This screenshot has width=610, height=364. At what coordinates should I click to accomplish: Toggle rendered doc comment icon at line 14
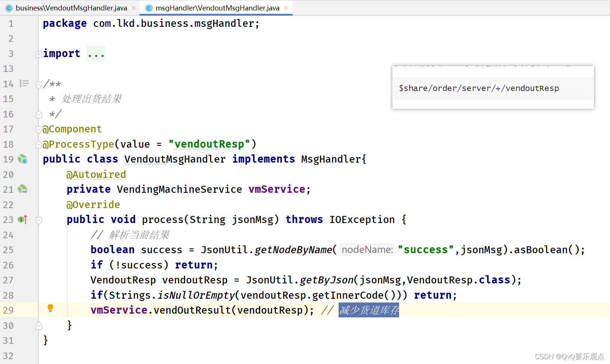tap(24, 84)
